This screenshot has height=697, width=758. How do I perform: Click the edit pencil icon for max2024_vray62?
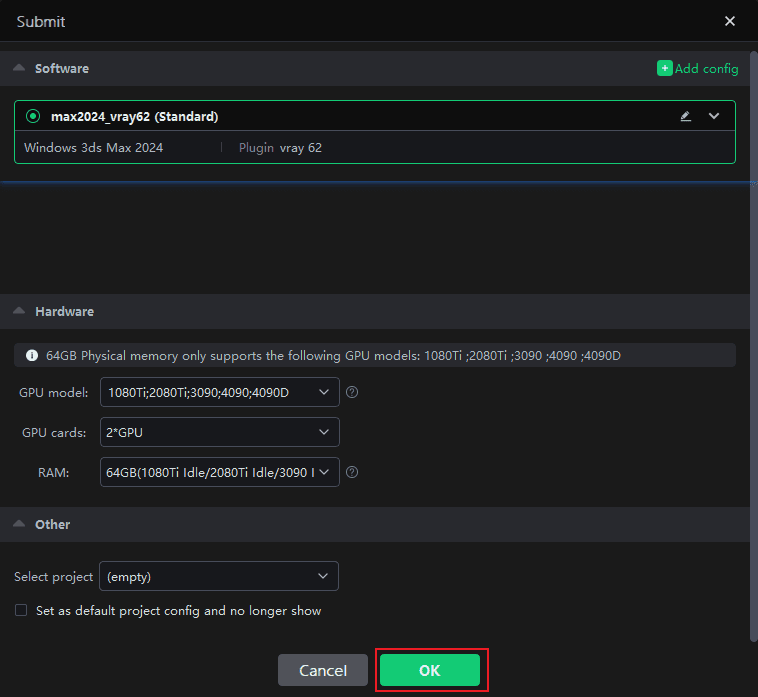685,116
